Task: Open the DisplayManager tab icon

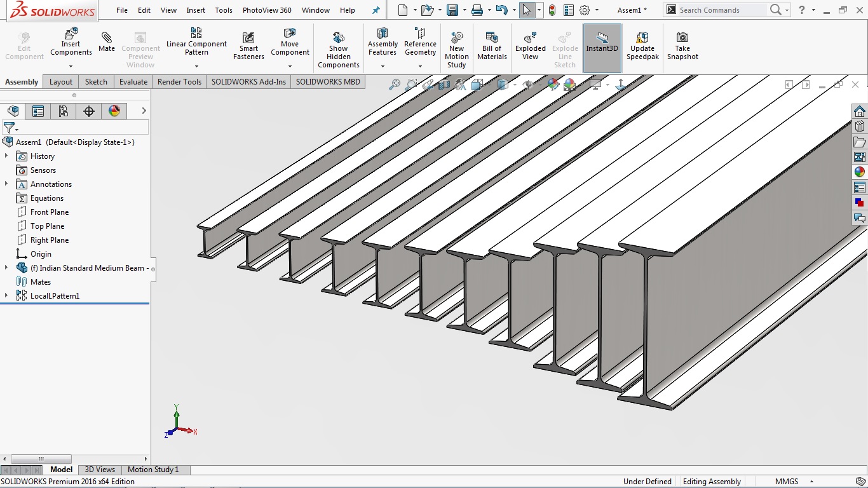Action: [x=114, y=111]
